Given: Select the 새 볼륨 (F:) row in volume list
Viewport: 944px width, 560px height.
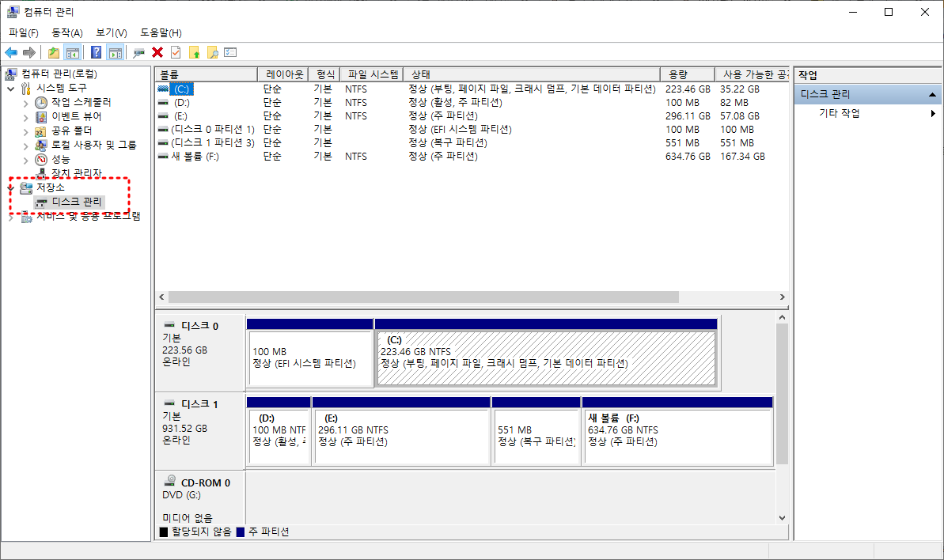Looking at the screenshot, I should point(472,157).
